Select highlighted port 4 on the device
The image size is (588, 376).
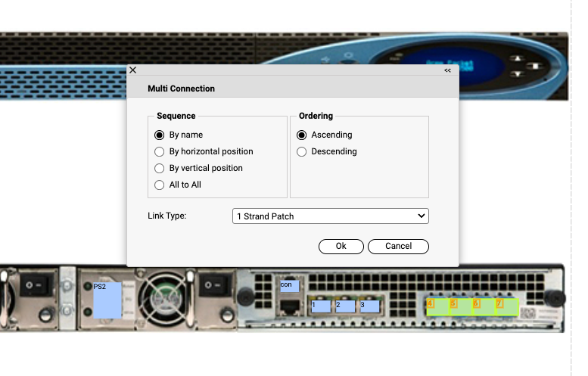click(x=437, y=306)
